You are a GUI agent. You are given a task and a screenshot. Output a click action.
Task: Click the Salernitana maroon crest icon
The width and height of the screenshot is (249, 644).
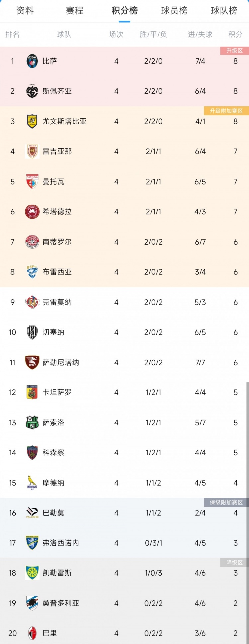pyautogui.click(x=32, y=362)
